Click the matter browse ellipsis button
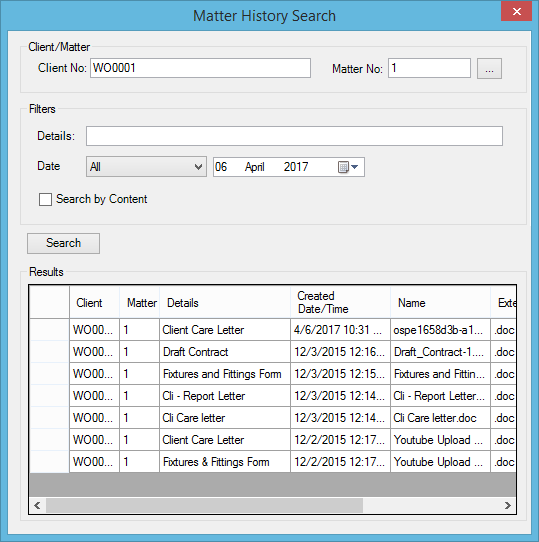Viewport: 539px width, 542px height. (x=489, y=69)
